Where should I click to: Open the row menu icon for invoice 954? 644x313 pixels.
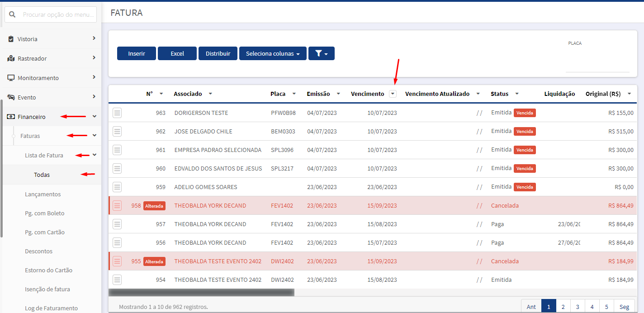click(117, 280)
